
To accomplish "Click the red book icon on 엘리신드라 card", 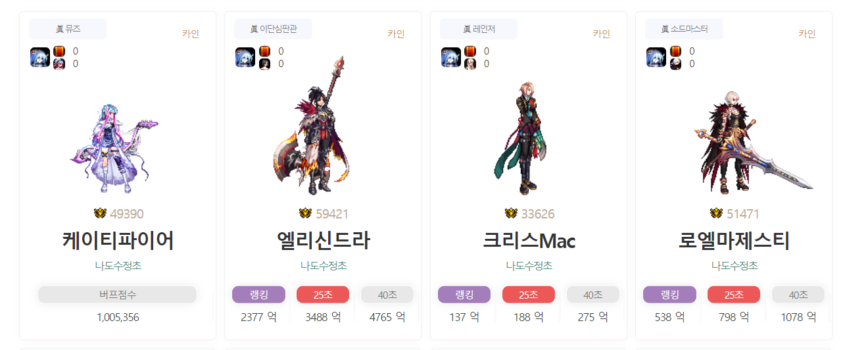I will click(x=264, y=51).
